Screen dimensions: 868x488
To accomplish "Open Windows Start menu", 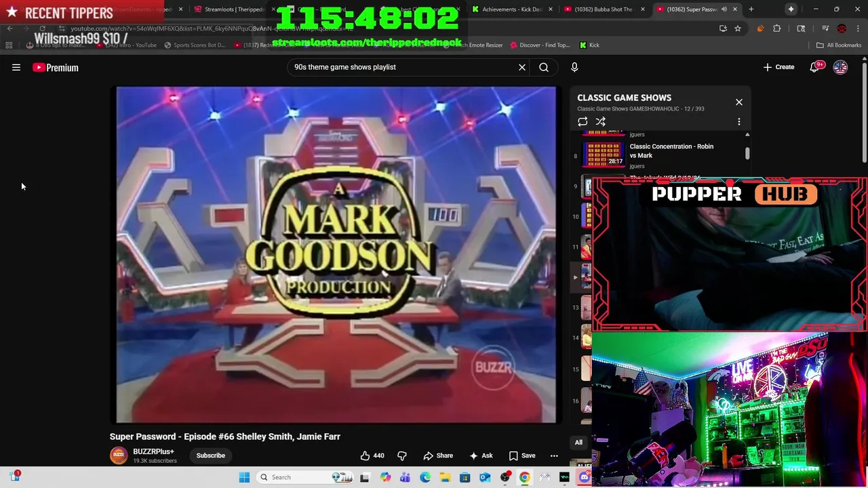I will tap(244, 477).
